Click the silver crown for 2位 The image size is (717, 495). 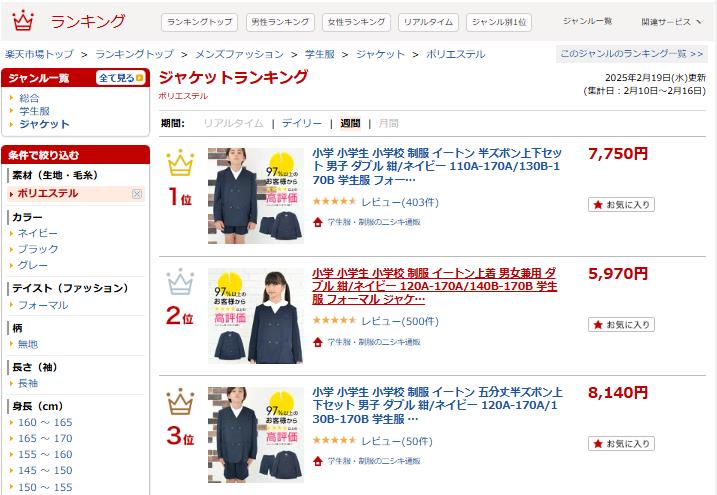click(180, 282)
